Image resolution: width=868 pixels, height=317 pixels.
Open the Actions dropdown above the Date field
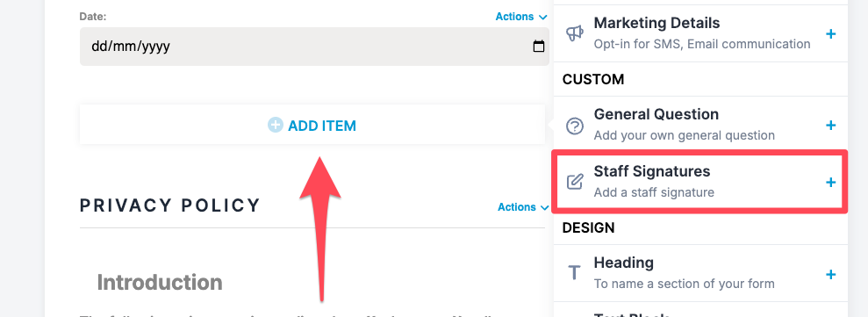click(521, 17)
